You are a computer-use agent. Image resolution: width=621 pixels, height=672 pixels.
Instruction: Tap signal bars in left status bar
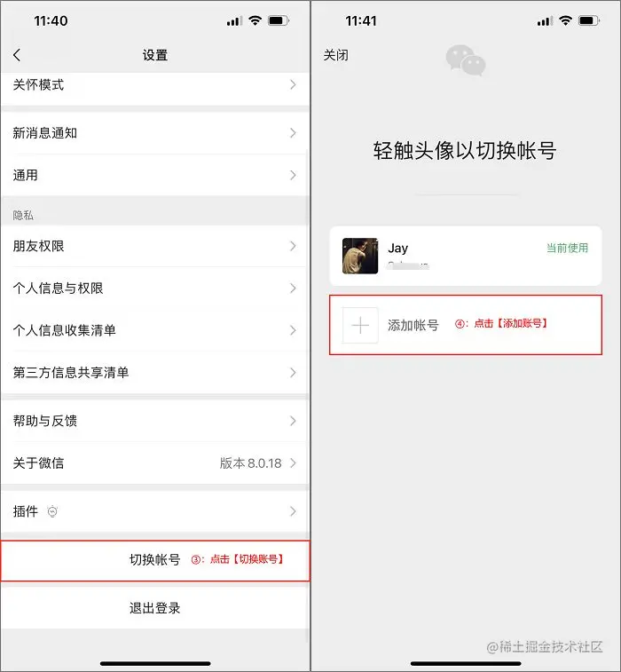pos(234,21)
